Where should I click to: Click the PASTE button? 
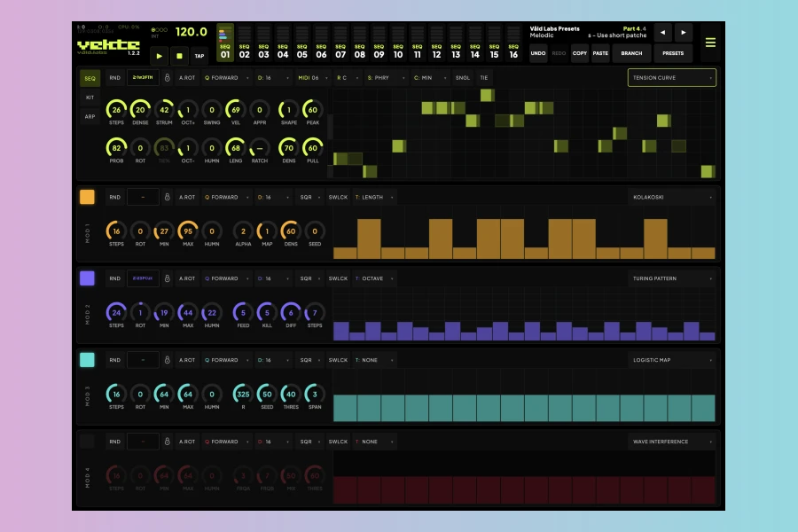(x=600, y=53)
